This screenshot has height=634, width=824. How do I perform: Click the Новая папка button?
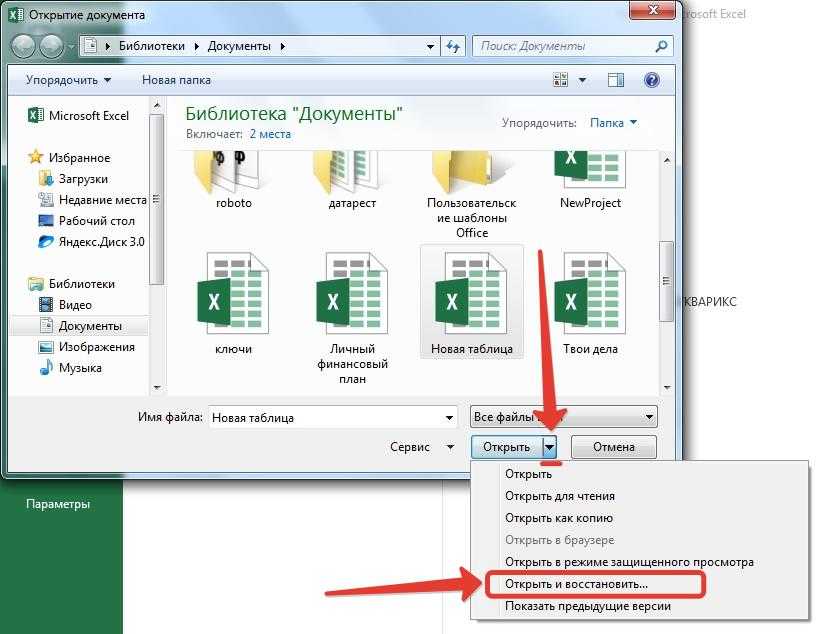click(x=176, y=80)
